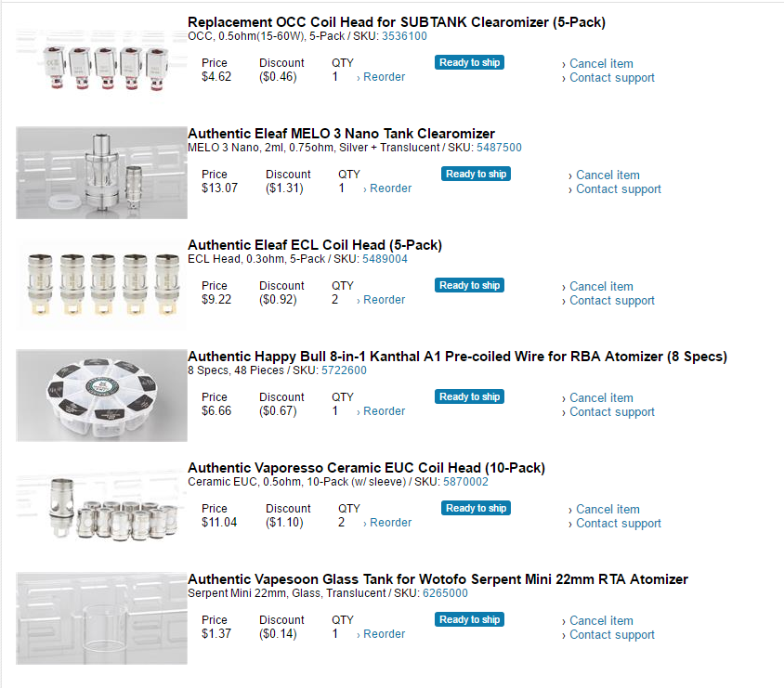Viewport: 784px width, 688px height.
Task: Open the Happy Bull Kanthal wire image
Action: pyautogui.click(x=101, y=396)
